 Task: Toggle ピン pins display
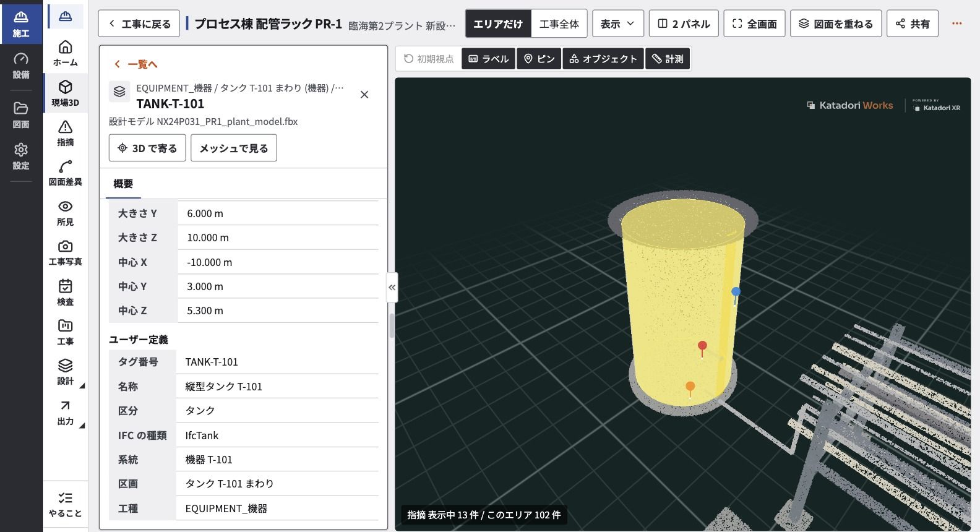[x=539, y=59]
